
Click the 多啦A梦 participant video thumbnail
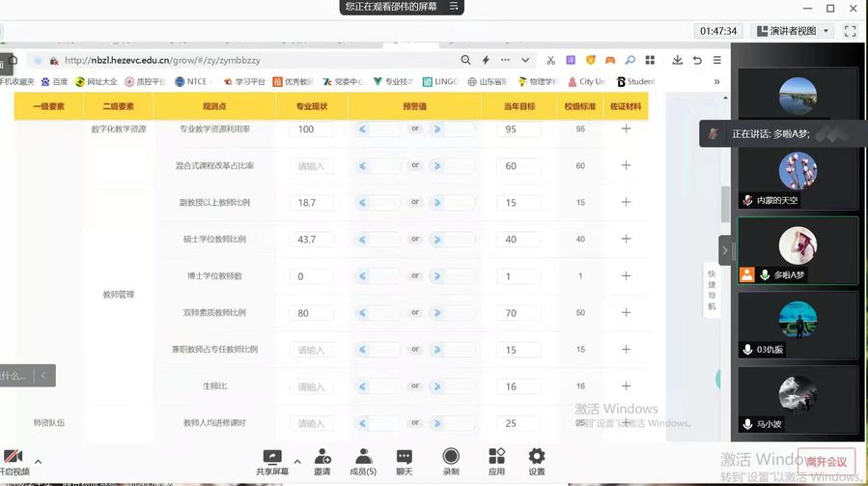pyautogui.click(x=798, y=249)
